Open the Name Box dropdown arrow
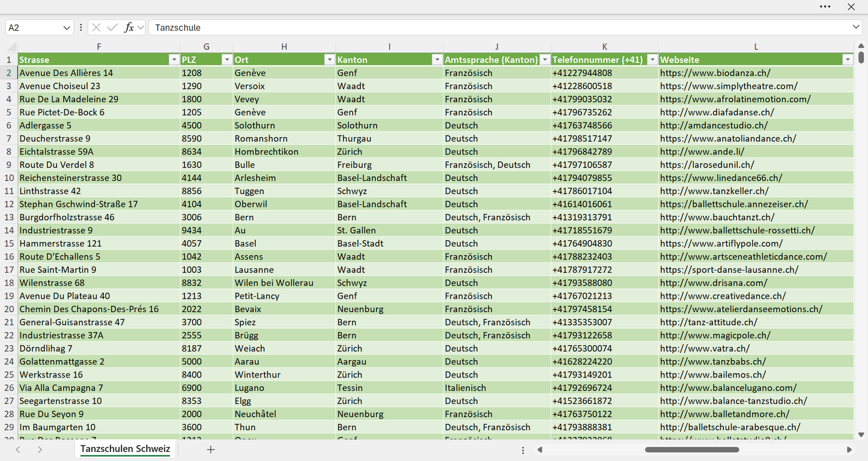Image resolution: width=868 pixels, height=461 pixels. tap(66, 28)
